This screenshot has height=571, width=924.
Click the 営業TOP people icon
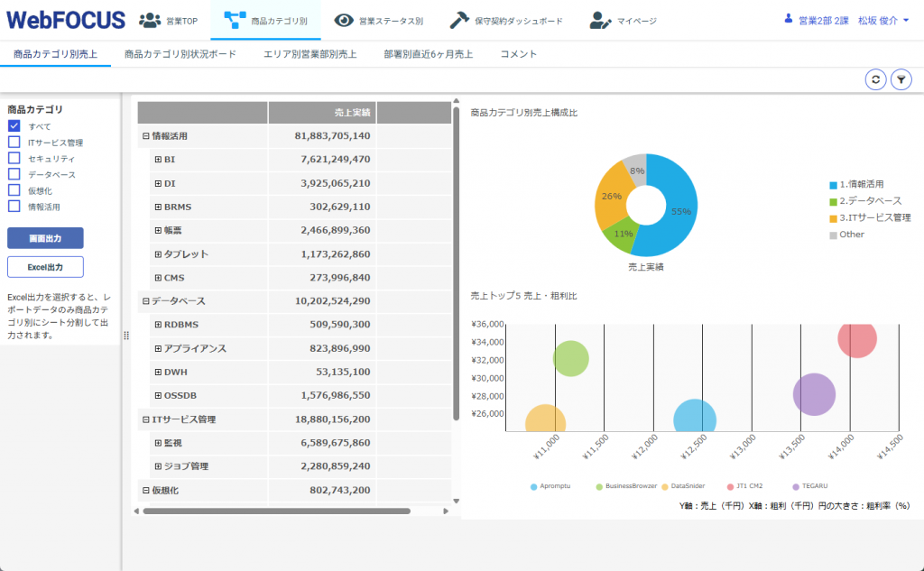tap(150, 21)
